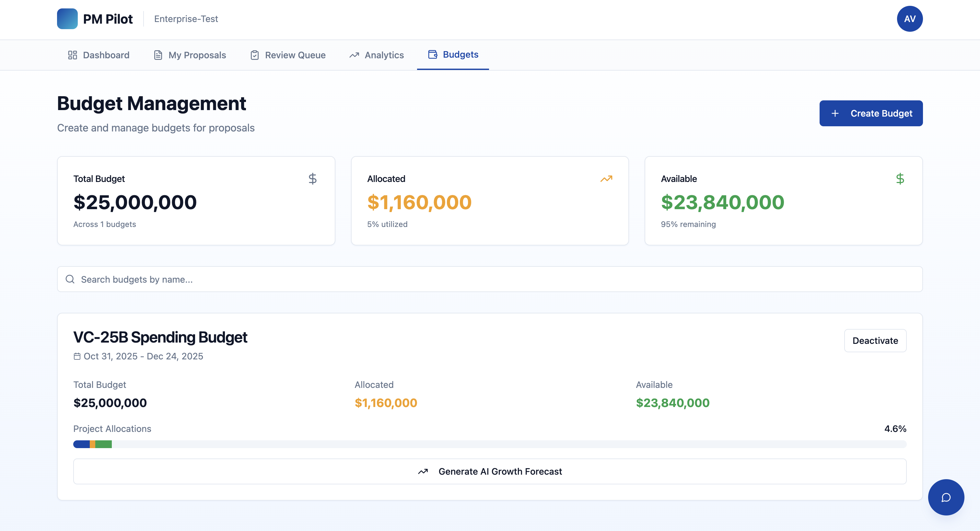Open the My Proposals tab
This screenshot has width=980, height=531.
tap(190, 55)
